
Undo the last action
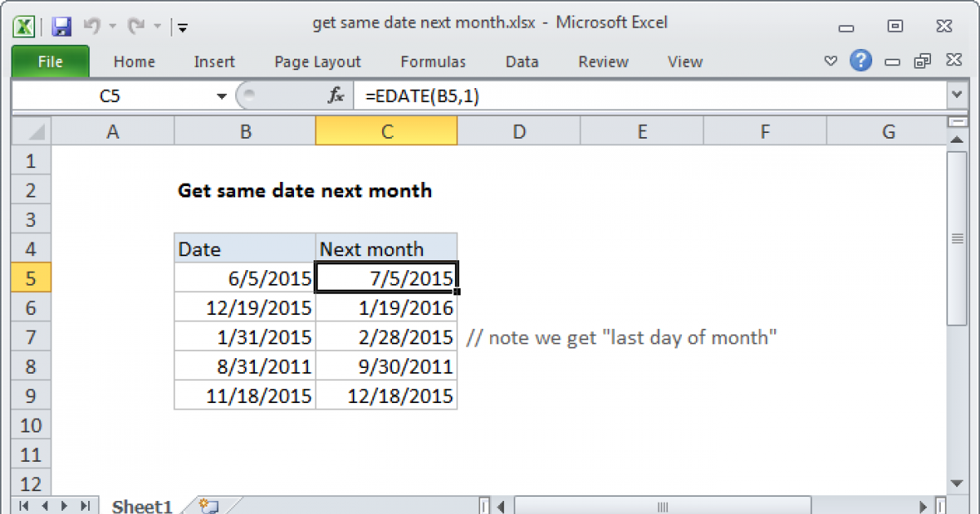[x=91, y=26]
